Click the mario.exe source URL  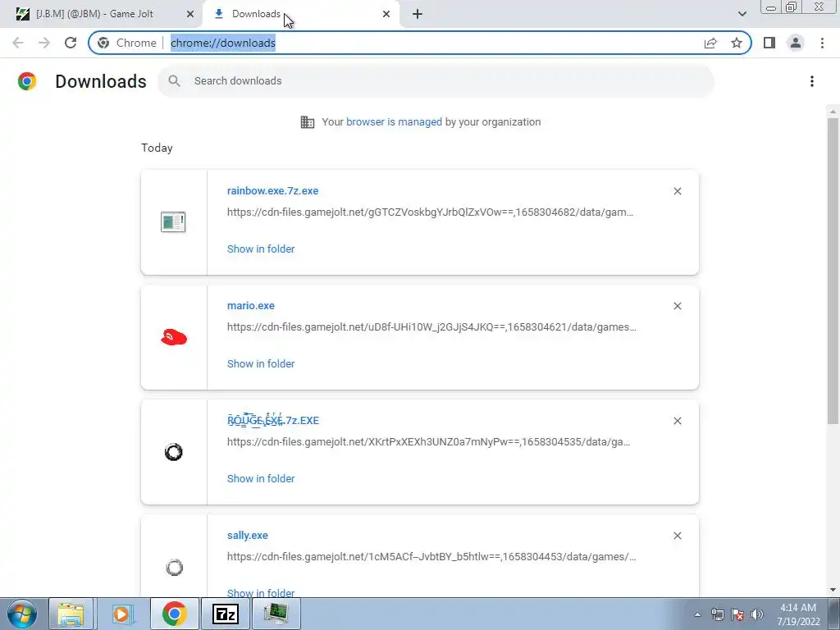[x=431, y=326]
